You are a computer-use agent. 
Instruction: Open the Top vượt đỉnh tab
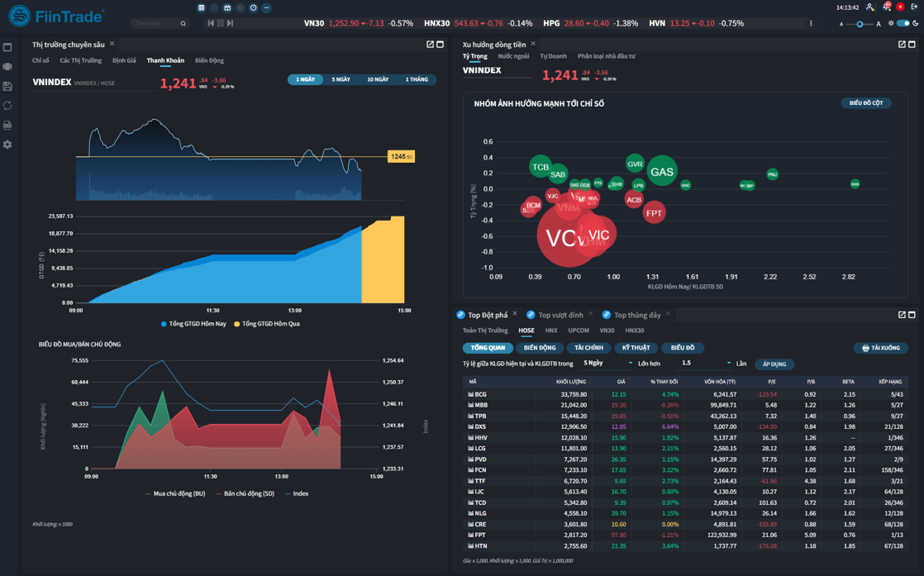(x=560, y=315)
